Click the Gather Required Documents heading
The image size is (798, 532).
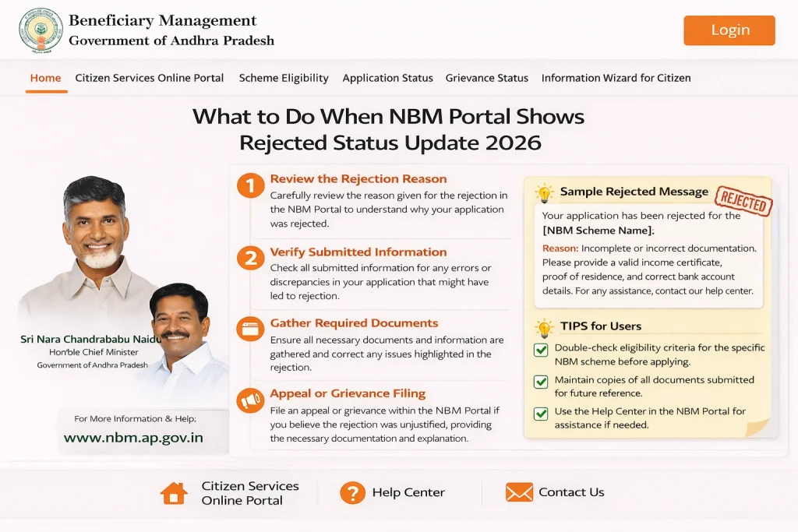354,323
